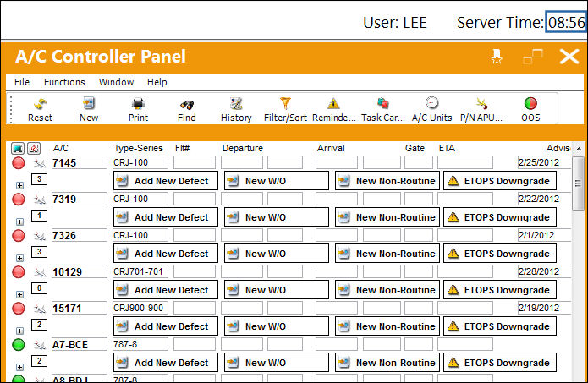Click the aircraft icon next to 15171
The width and height of the screenshot is (588, 383).
(x=40, y=309)
